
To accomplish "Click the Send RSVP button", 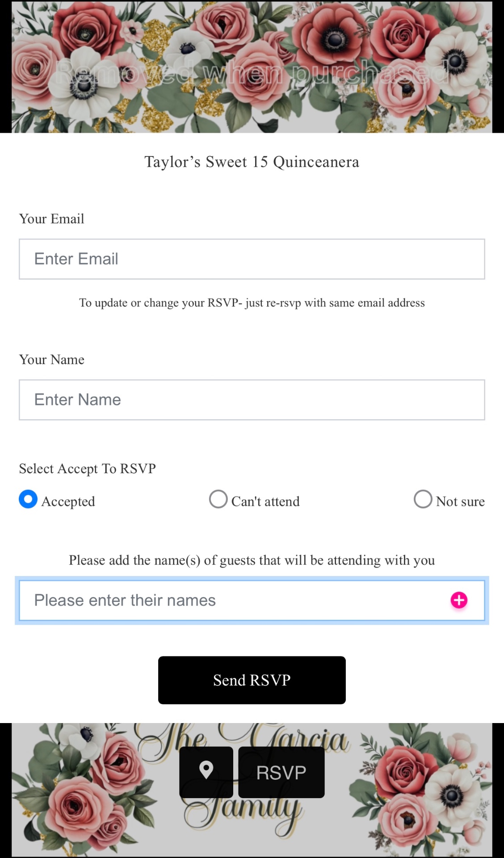I will point(252,680).
